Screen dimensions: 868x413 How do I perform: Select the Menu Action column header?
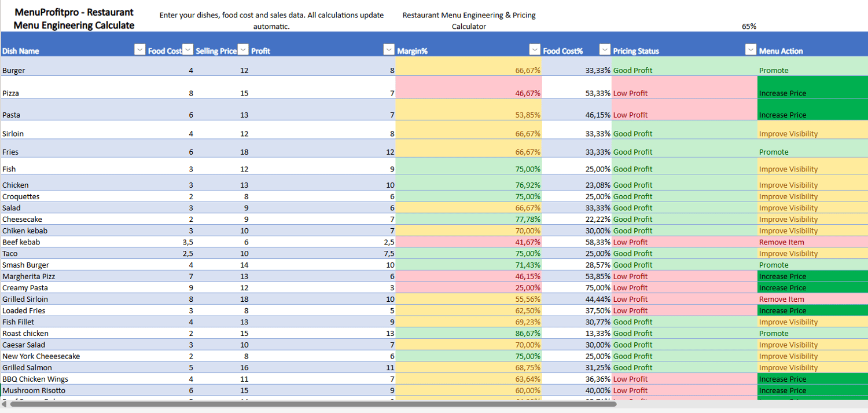point(810,51)
